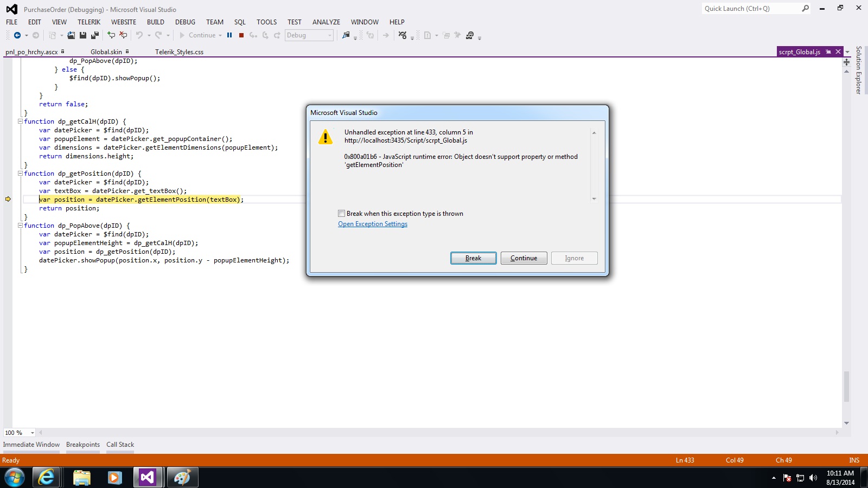
Task: Open the WINDOW menu
Action: click(x=365, y=22)
